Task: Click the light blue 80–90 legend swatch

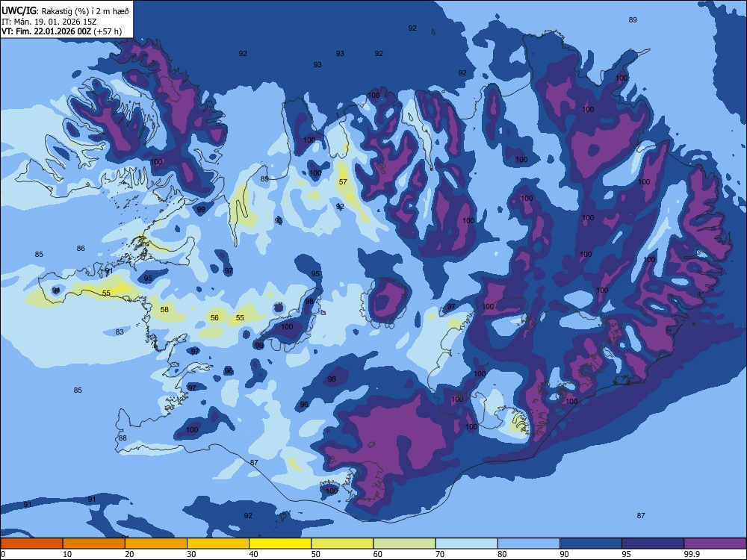Action: (x=529, y=544)
